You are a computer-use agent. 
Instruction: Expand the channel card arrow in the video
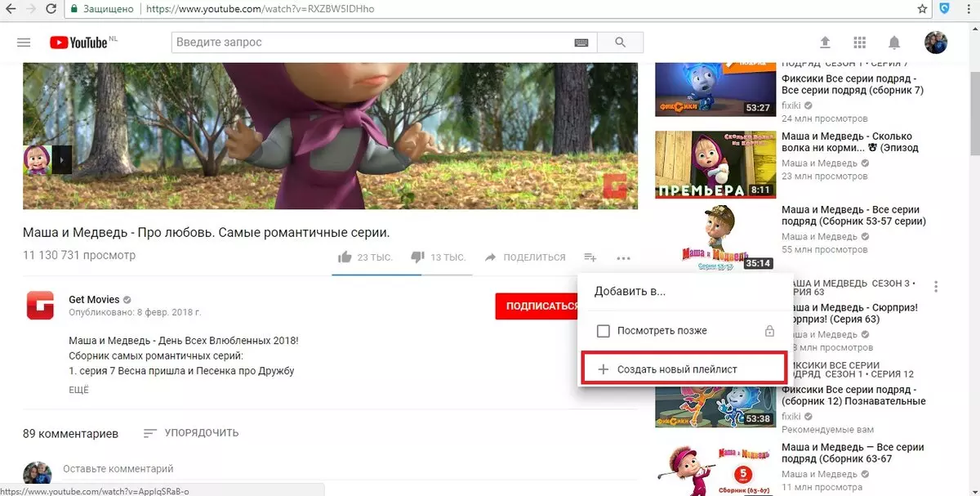(x=63, y=159)
